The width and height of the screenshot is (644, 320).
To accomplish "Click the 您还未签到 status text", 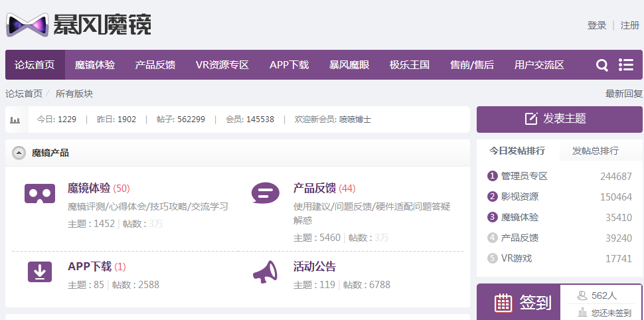I will (611, 313).
